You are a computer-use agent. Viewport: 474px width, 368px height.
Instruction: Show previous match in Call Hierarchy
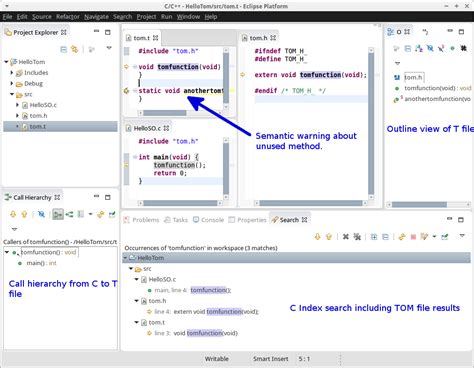point(24,214)
